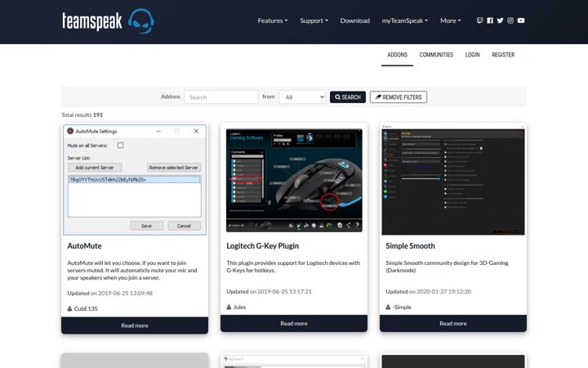The height and width of the screenshot is (368, 588).
Task: Expand the myTeamSpeak menu
Action: pyautogui.click(x=404, y=20)
